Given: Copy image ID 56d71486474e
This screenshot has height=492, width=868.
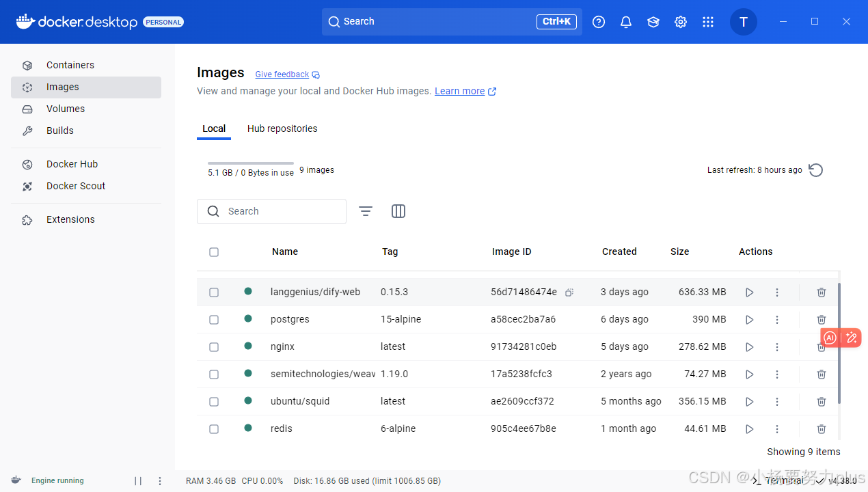Looking at the screenshot, I should tap(569, 292).
